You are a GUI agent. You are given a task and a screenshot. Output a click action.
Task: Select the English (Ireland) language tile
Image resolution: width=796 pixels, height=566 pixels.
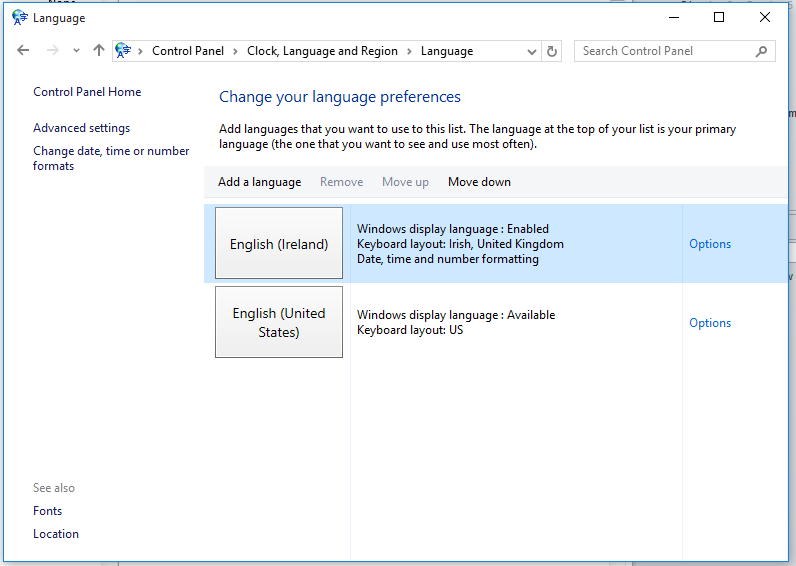pyautogui.click(x=279, y=243)
